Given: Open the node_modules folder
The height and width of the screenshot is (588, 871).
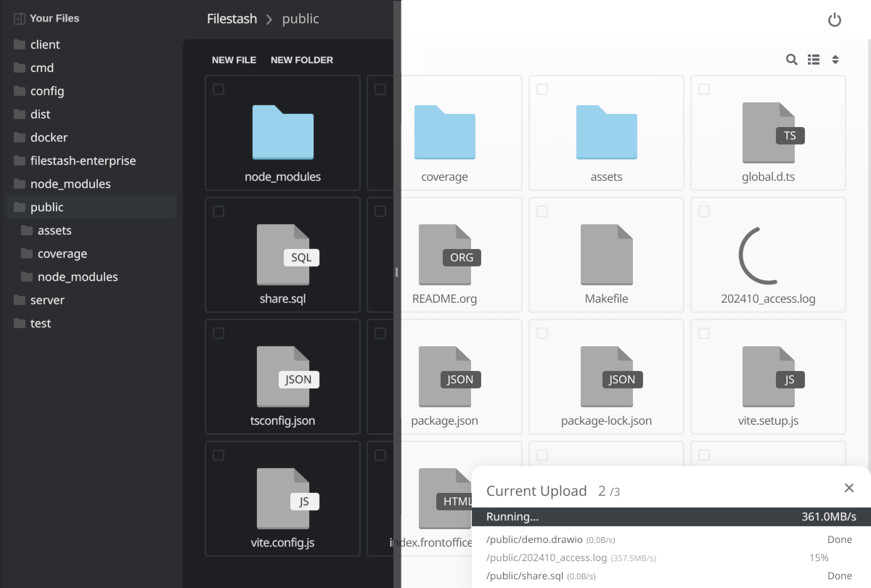Looking at the screenshot, I should pyautogui.click(x=282, y=134).
